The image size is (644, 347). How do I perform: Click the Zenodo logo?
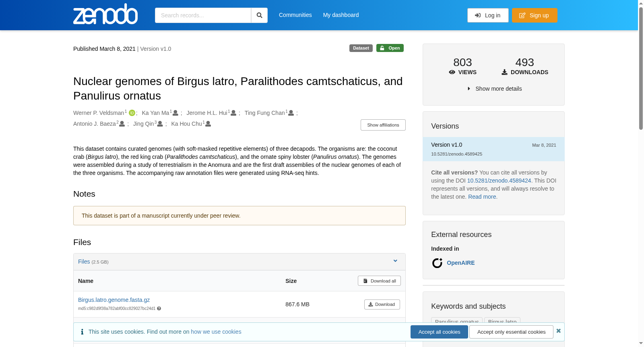click(x=105, y=14)
